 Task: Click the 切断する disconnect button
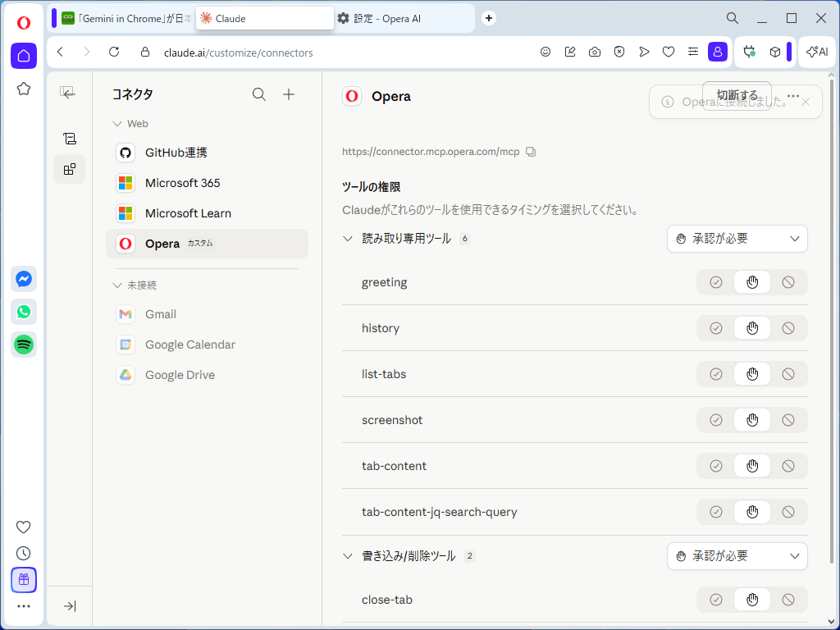[736, 93]
